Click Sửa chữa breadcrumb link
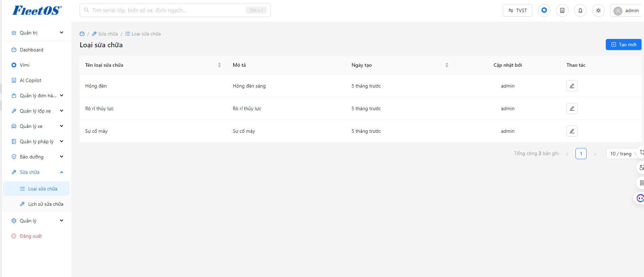This screenshot has height=277, width=644. pos(105,34)
